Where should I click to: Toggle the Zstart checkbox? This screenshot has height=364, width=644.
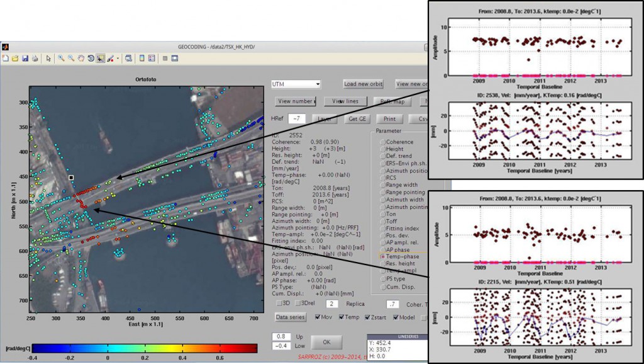(369, 317)
